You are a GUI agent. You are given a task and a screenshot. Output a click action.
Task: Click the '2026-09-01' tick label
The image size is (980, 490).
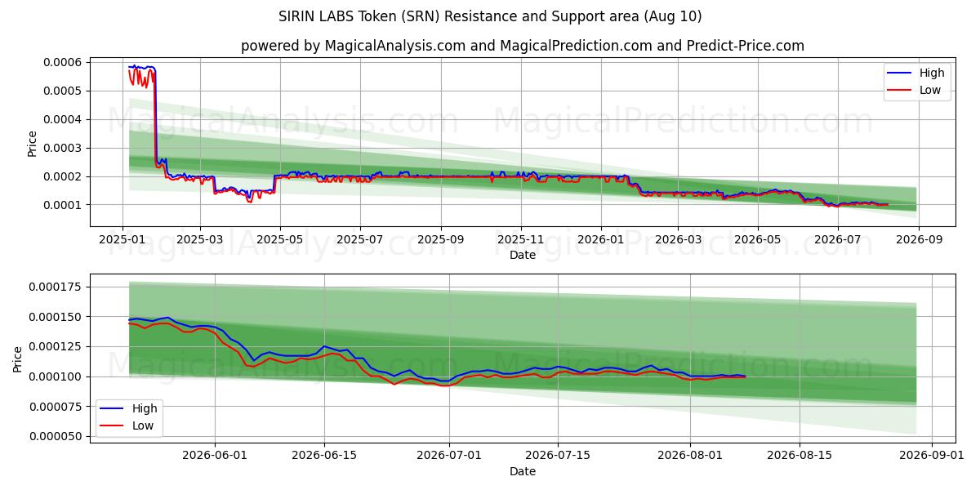(x=933, y=457)
